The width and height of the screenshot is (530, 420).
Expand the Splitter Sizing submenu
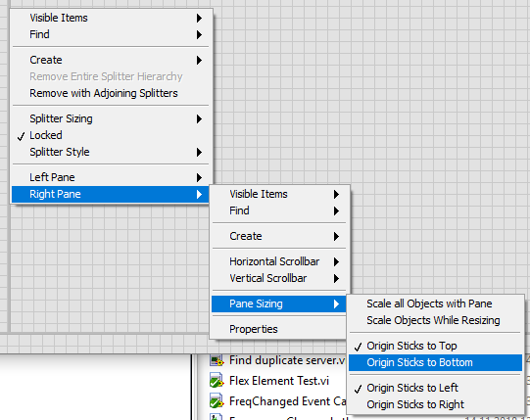[x=110, y=118]
